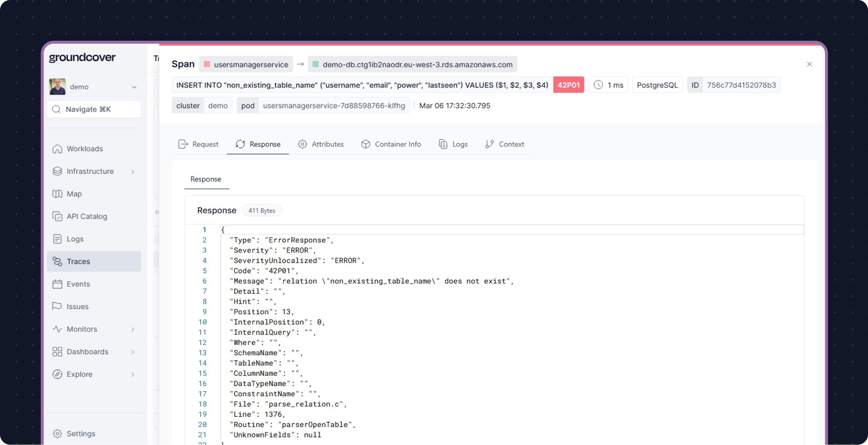Click the Logs document icon in sidebar

click(x=57, y=239)
